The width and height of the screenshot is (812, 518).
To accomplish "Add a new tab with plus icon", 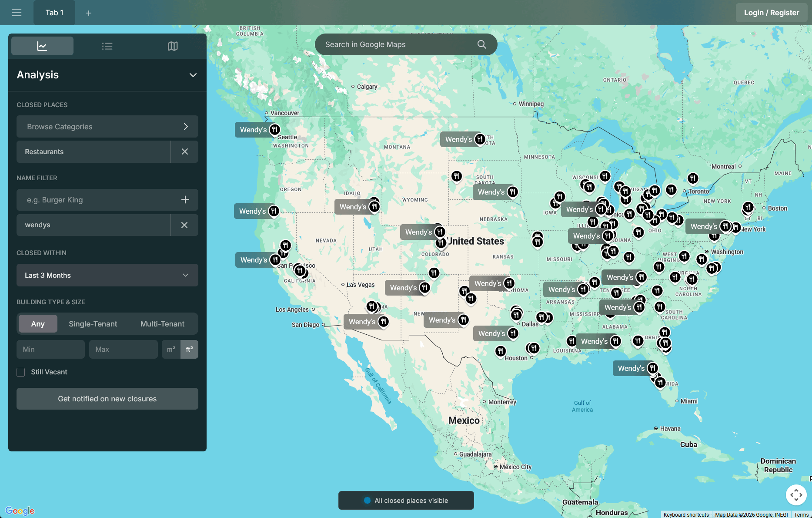I will pyautogui.click(x=89, y=13).
